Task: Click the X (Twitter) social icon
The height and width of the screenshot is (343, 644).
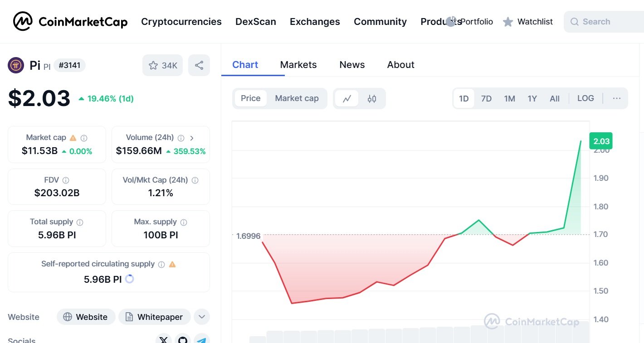Action: [164, 339]
